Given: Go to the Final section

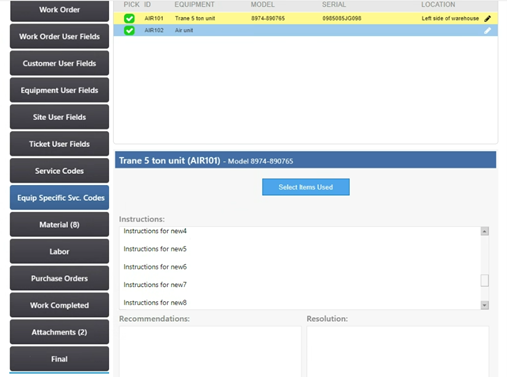Looking at the screenshot, I should point(59,359).
